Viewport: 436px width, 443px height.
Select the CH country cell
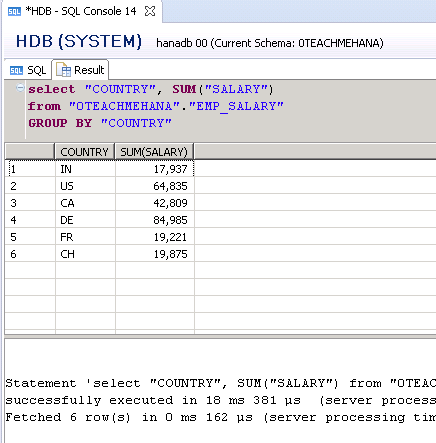coord(85,254)
